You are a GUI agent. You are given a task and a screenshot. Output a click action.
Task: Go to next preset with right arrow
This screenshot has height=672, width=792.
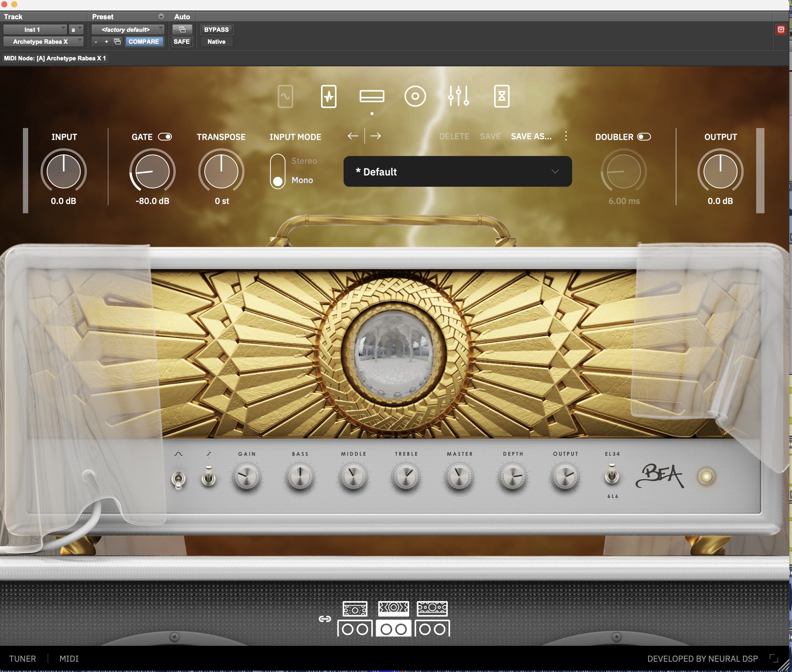(x=376, y=136)
